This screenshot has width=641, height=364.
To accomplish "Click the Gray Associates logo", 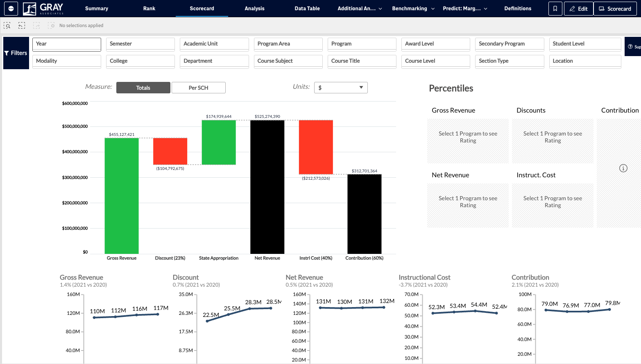I will click(x=43, y=8).
